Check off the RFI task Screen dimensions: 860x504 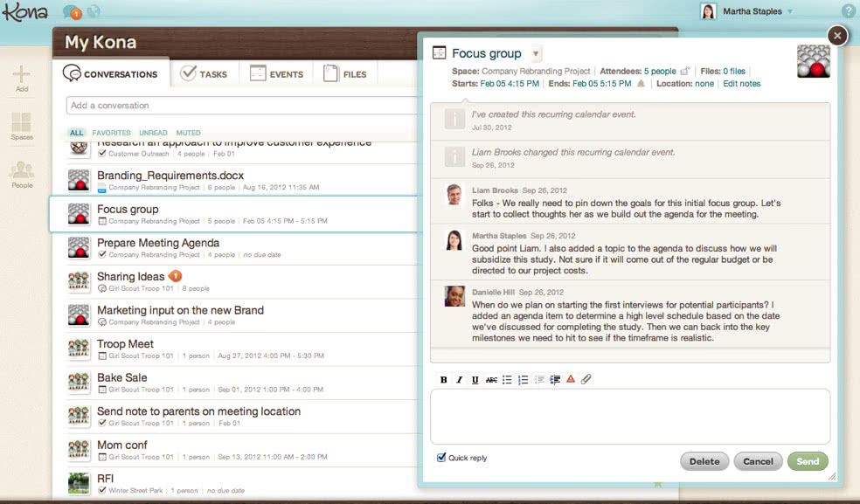102,490
